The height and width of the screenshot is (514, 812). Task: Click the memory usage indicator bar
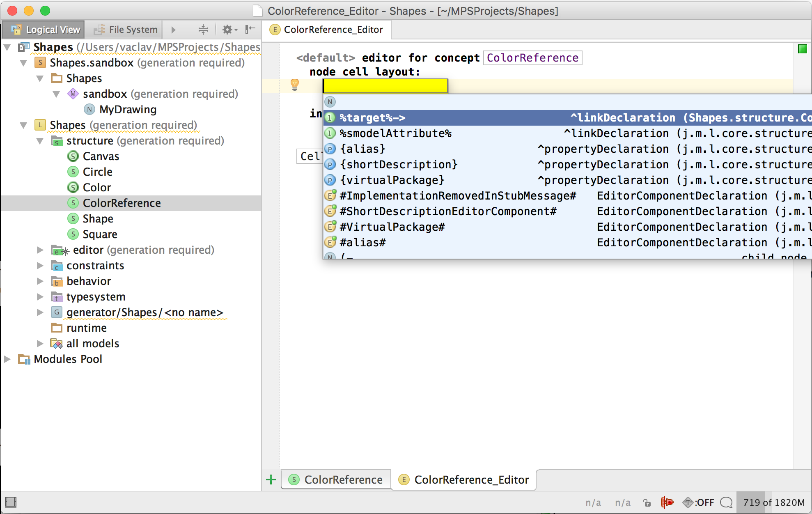click(x=773, y=502)
